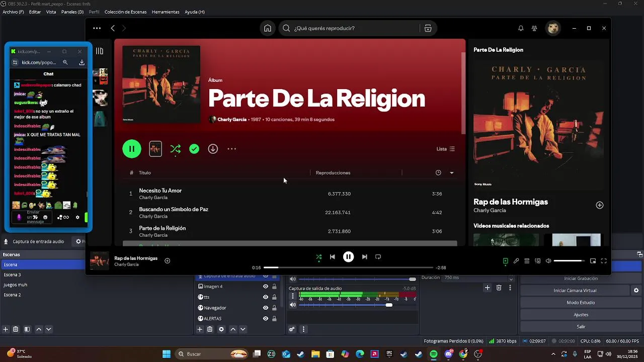Screen dimensions: 644x362
Task: Open Connect to a device icon
Action: pyautogui.click(x=538, y=261)
